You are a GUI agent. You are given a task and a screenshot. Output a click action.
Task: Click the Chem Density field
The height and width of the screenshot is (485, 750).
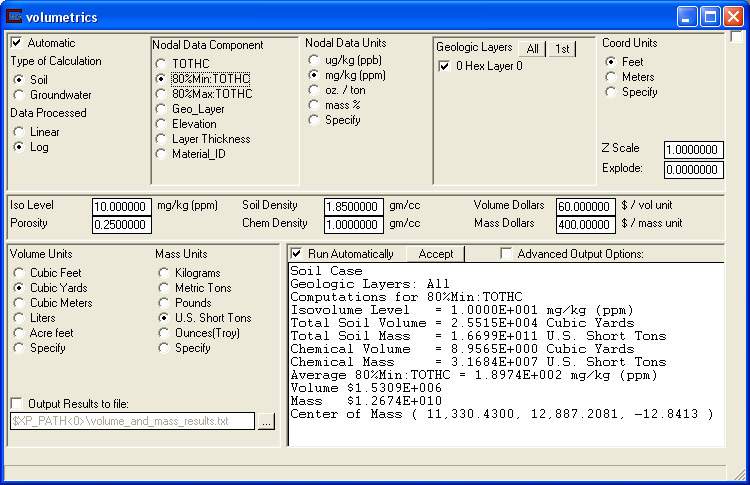353,225
